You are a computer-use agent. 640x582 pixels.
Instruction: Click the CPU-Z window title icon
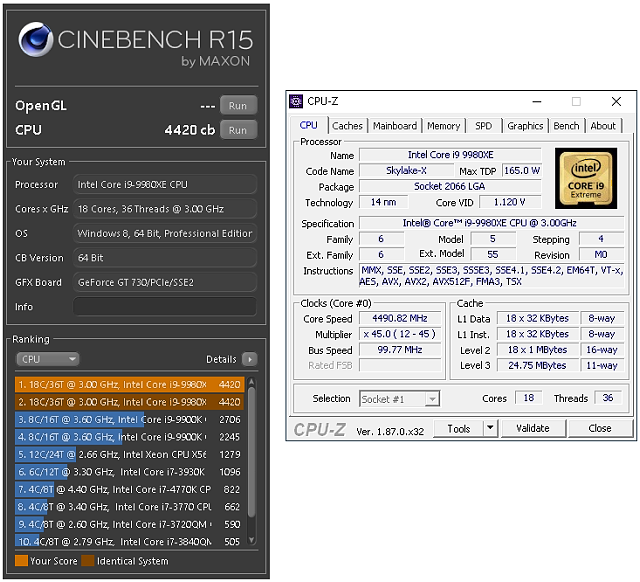(296, 101)
